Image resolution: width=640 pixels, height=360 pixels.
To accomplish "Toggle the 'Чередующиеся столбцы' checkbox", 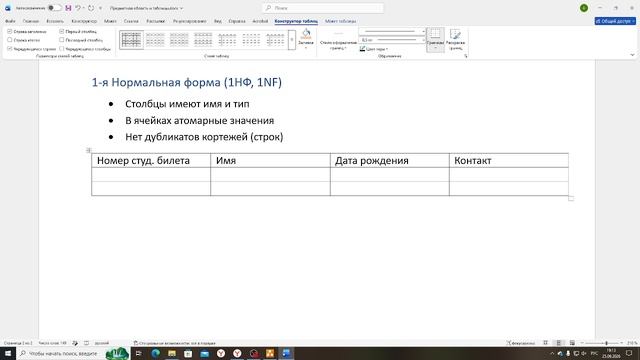I will [x=62, y=49].
